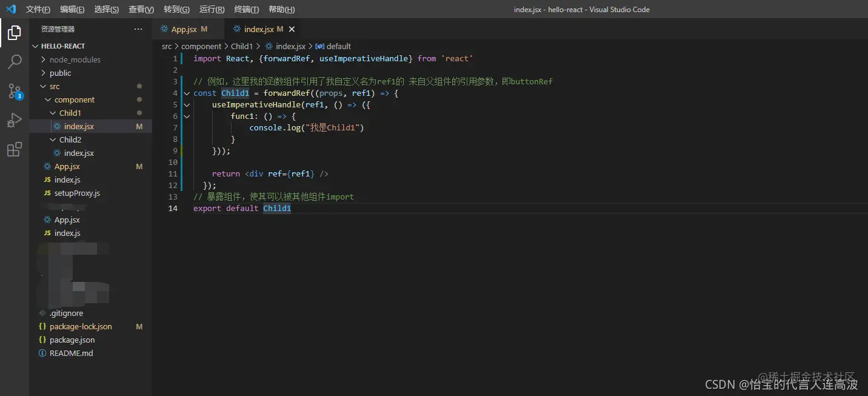Expand the public folder
This screenshot has width=868, height=396.
point(43,73)
